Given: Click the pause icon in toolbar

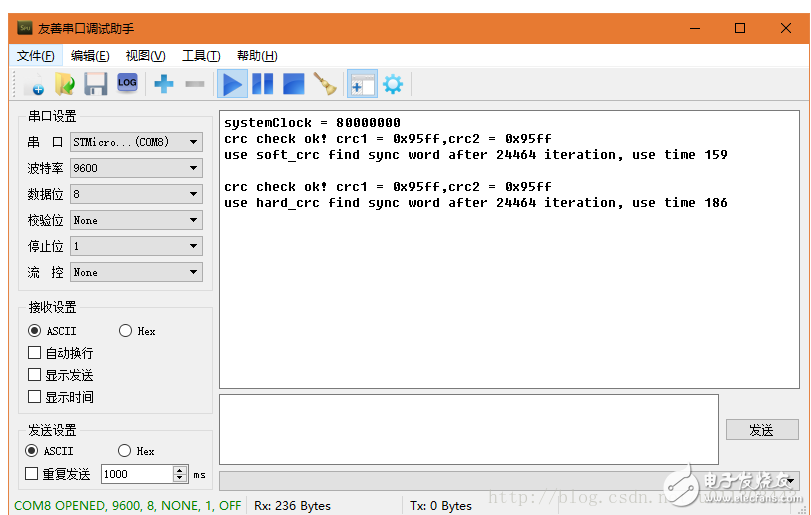Looking at the screenshot, I should point(263,84).
